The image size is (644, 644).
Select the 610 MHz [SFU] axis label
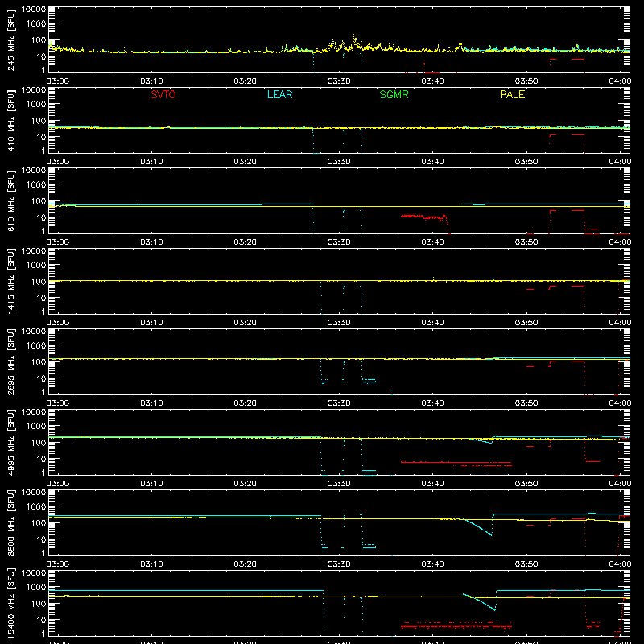(10, 200)
